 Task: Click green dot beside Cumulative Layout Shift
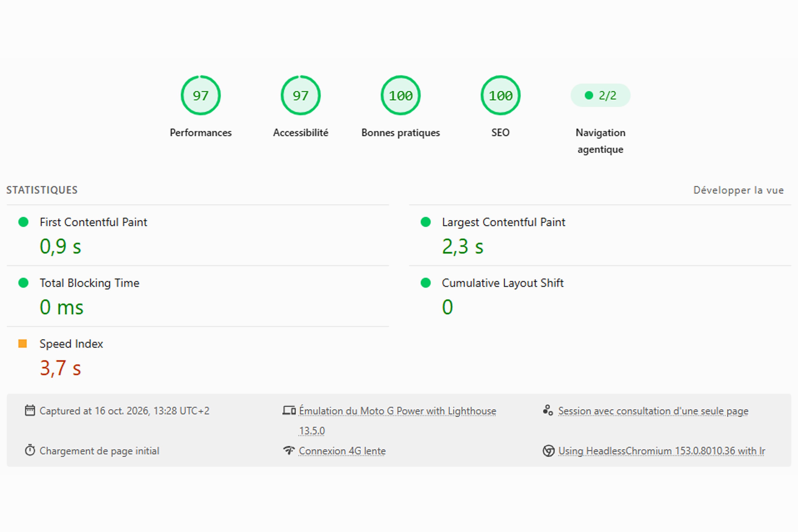pos(426,283)
